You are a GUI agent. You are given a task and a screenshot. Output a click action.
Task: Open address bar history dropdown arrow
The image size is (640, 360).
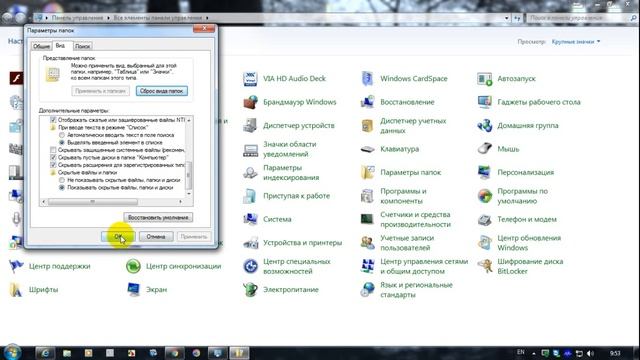(x=507, y=18)
